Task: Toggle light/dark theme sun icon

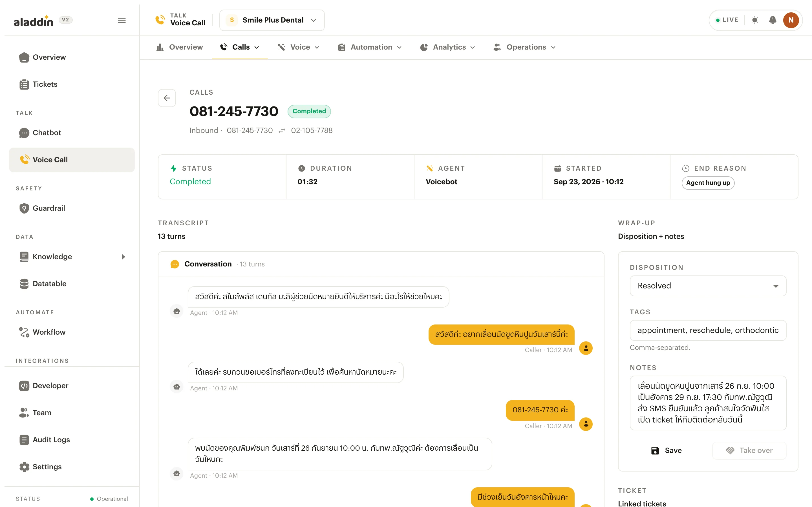Action: 754,20
